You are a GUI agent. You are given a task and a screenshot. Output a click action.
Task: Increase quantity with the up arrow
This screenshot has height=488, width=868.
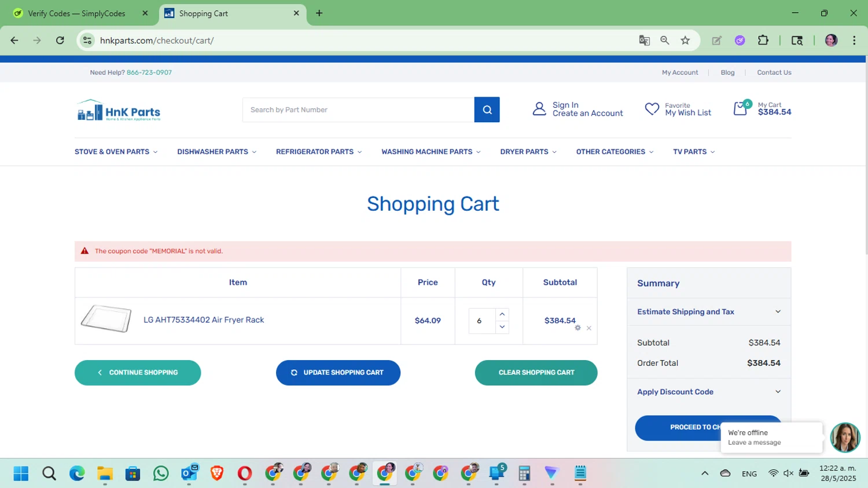pyautogui.click(x=502, y=314)
